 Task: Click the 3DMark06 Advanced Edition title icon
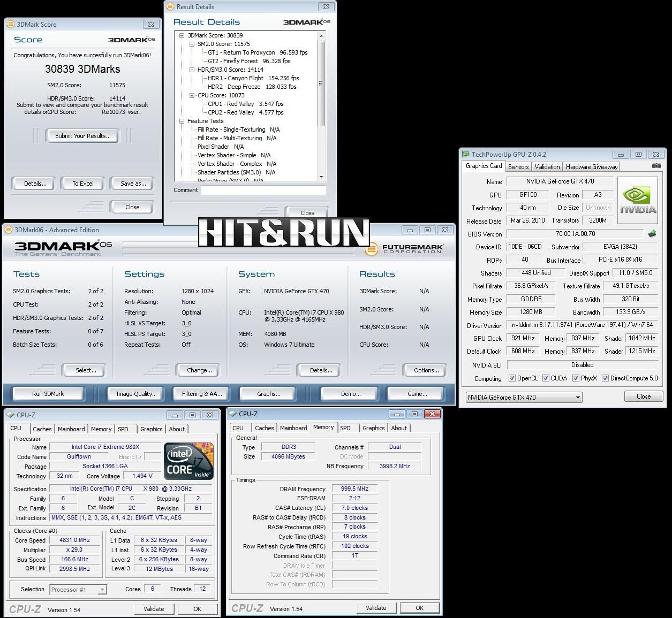click(x=9, y=230)
